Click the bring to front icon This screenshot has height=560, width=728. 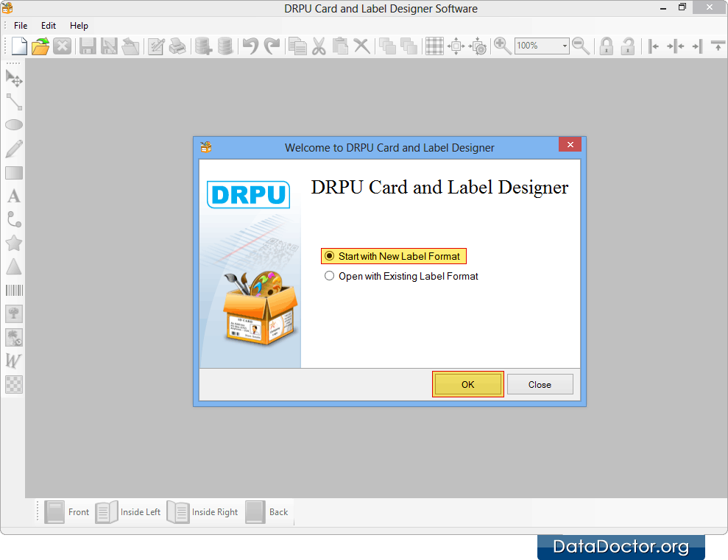click(387, 46)
